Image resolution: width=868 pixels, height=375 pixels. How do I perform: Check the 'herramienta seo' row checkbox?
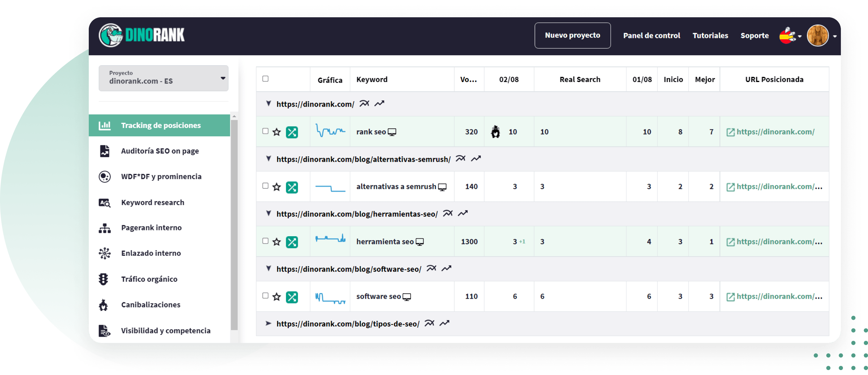click(265, 241)
